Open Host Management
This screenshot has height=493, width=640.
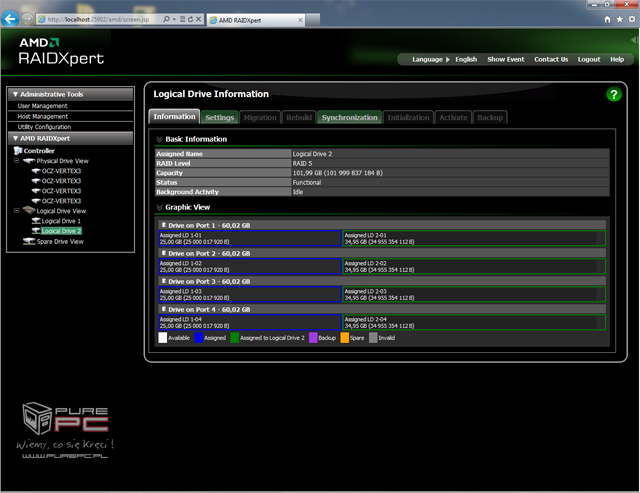pos(42,116)
